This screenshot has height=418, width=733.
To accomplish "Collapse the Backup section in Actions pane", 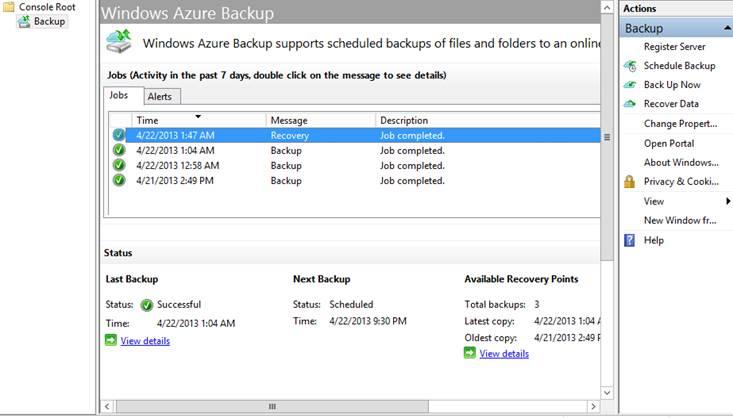I will pyautogui.click(x=727, y=29).
